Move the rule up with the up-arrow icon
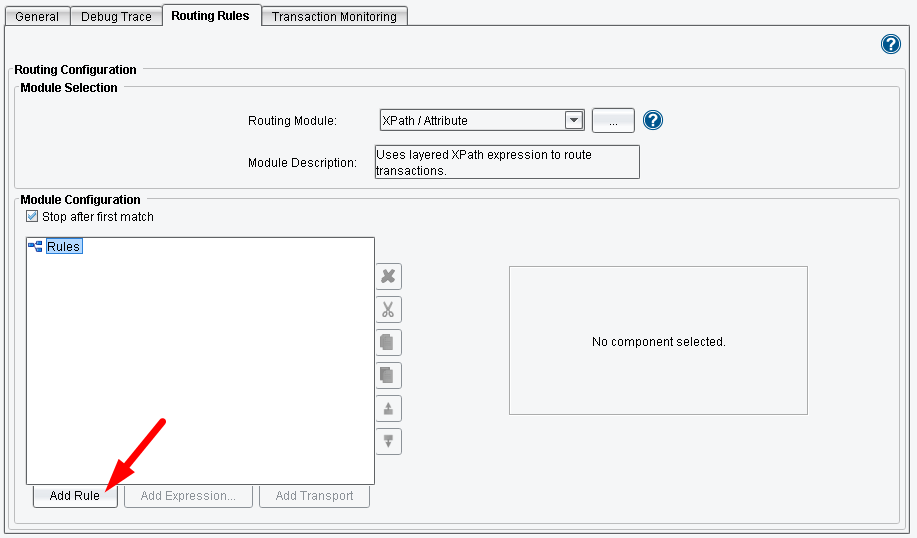 click(388, 408)
